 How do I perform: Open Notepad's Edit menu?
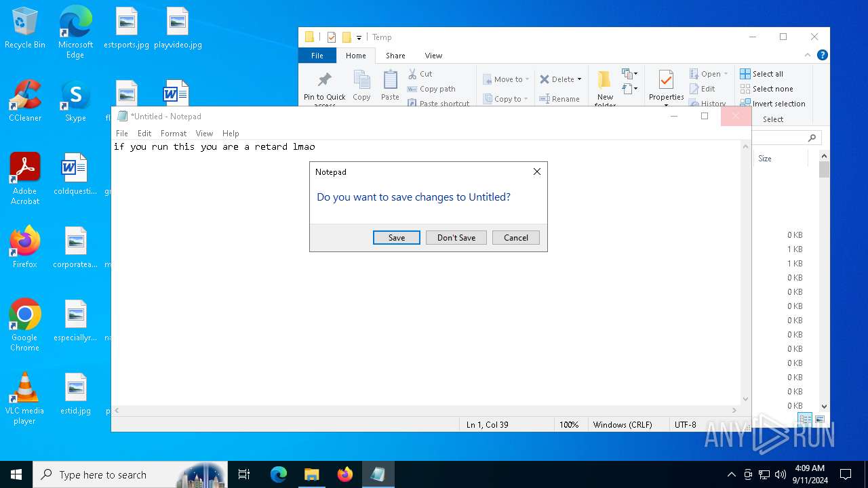(x=144, y=134)
